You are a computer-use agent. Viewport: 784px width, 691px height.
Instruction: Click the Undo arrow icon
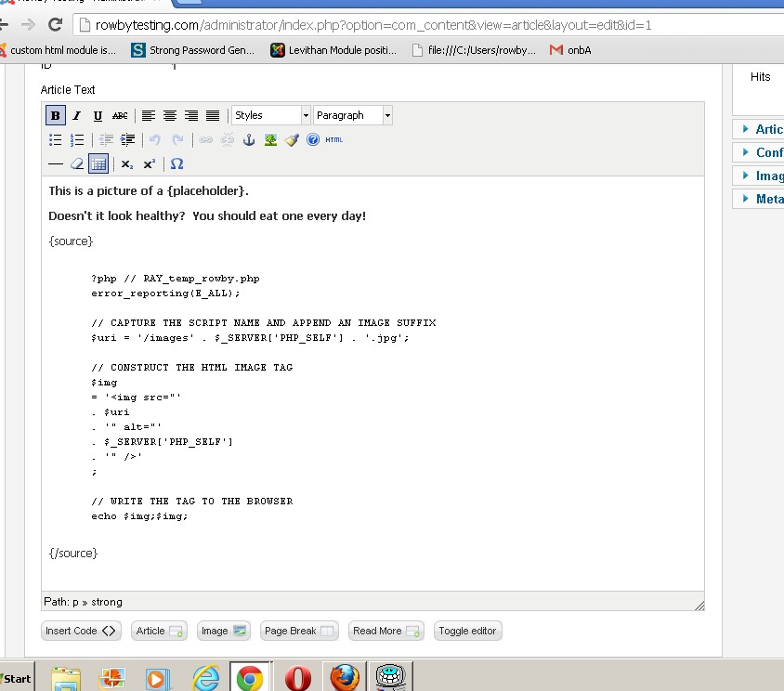click(x=155, y=140)
